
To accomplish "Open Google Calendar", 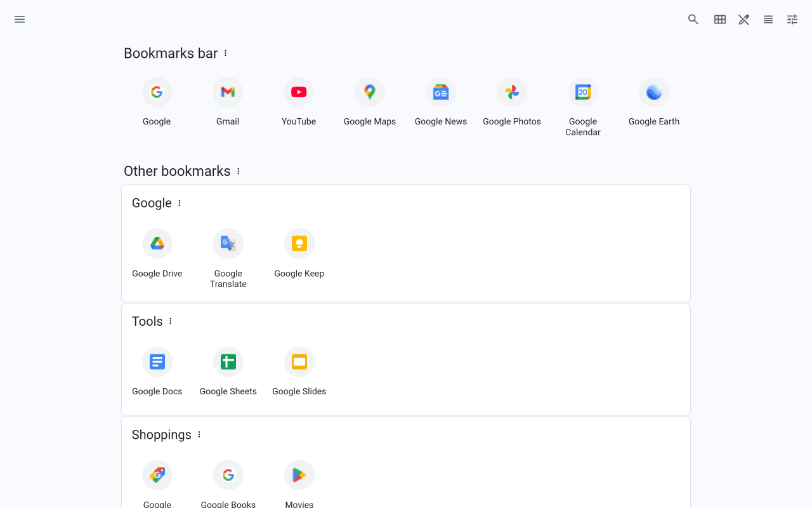I will click(583, 92).
